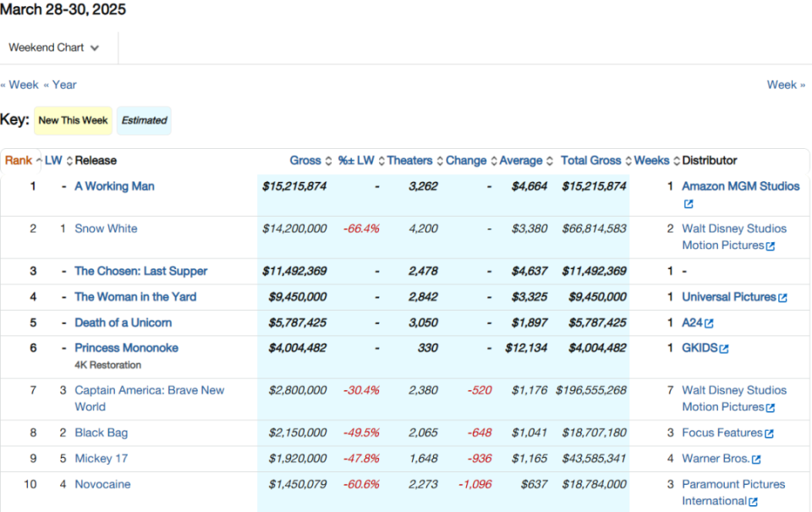Click external link icon under Amazon MGM Studios
Image resolution: width=812 pixels, height=512 pixels.
tap(689, 204)
